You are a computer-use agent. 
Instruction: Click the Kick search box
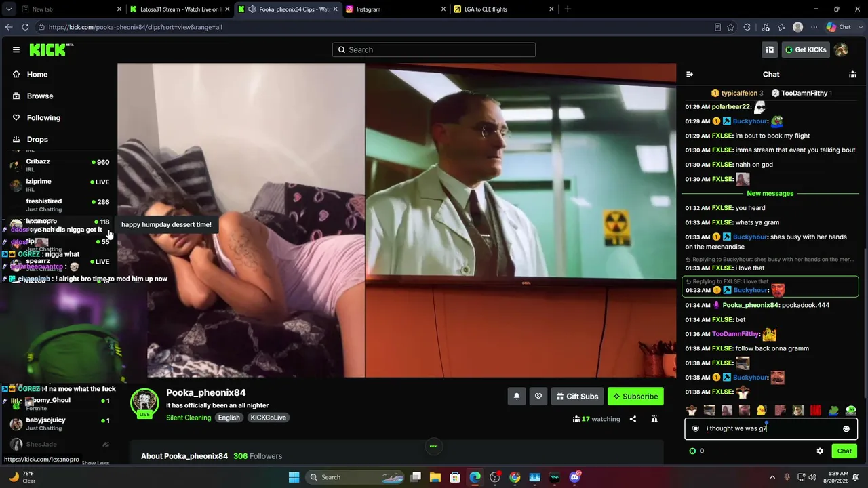coord(434,49)
